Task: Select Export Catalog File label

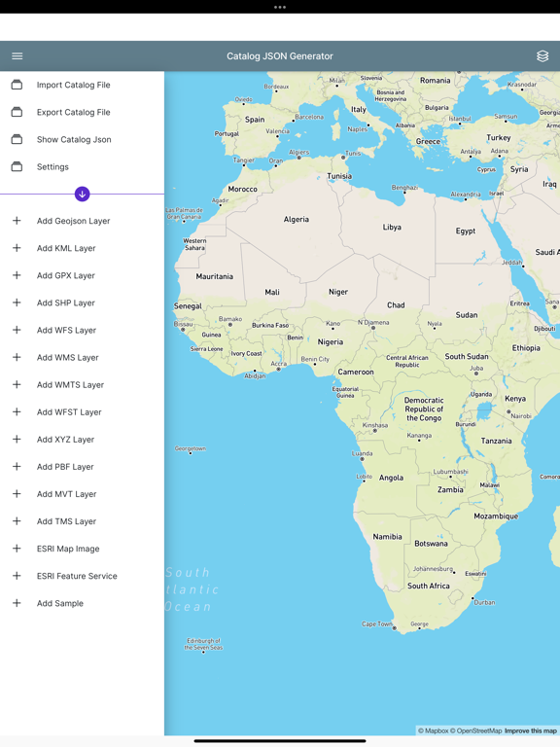Action: click(x=73, y=112)
